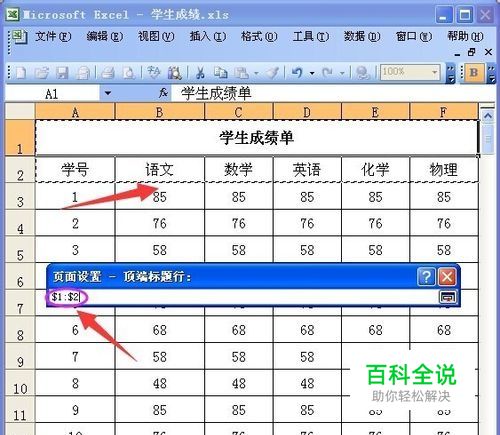Click the Format Painter icon
500x435 pixels.
273,73
